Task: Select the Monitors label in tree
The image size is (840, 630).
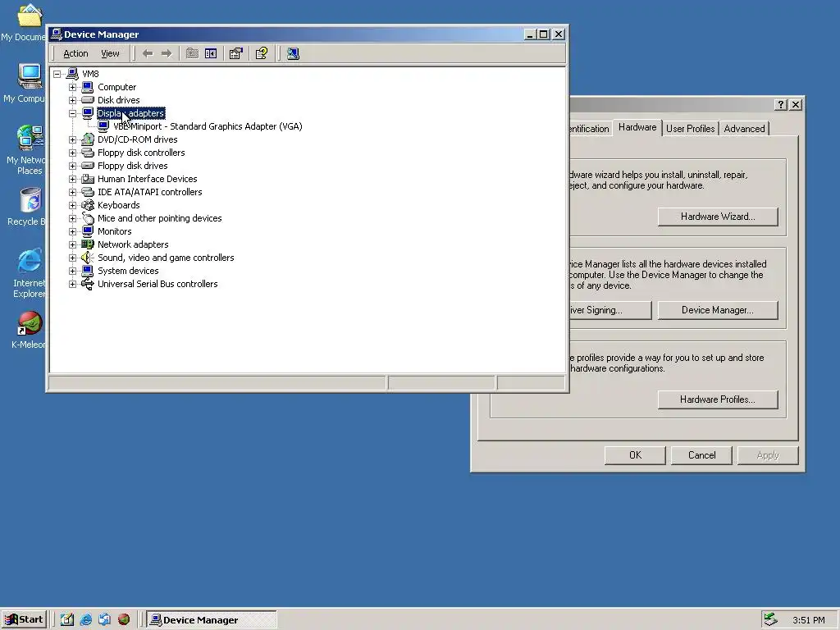Action: click(x=115, y=231)
